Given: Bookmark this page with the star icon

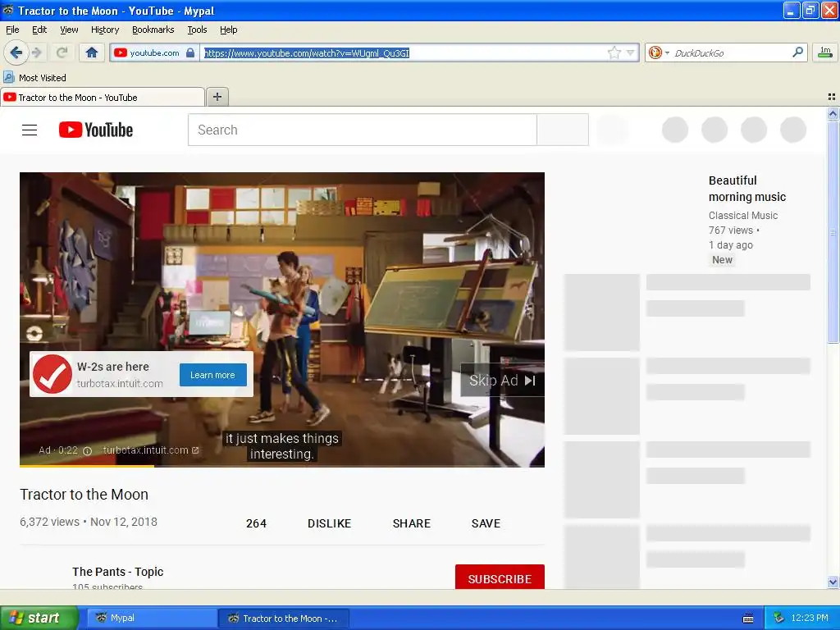Looking at the screenshot, I should 614,52.
